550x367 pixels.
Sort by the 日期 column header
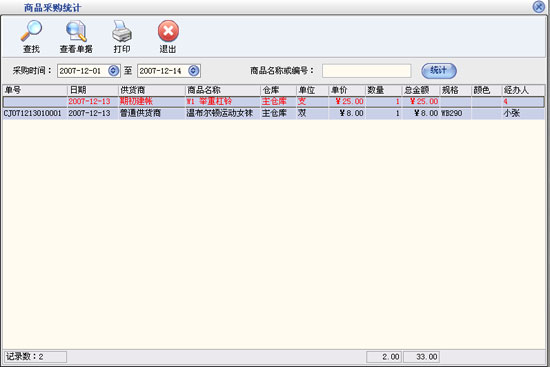click(x=93, y=90)
